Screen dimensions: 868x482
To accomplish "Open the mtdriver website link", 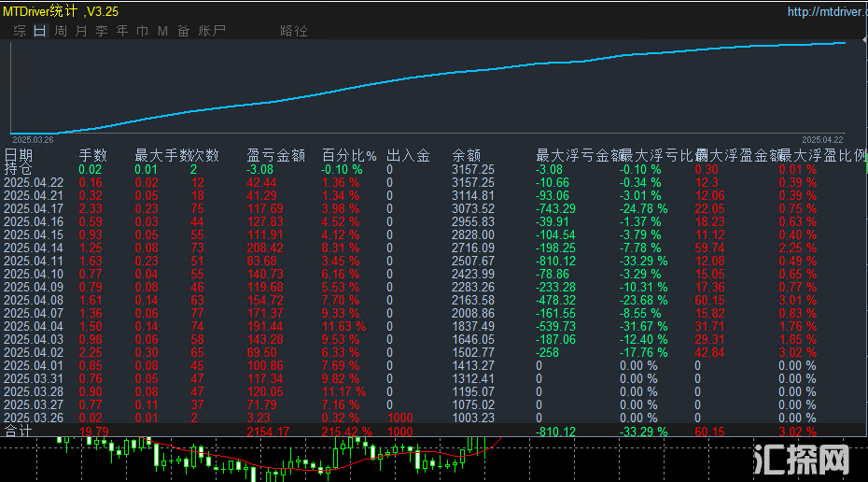I will tap(823, 12).
